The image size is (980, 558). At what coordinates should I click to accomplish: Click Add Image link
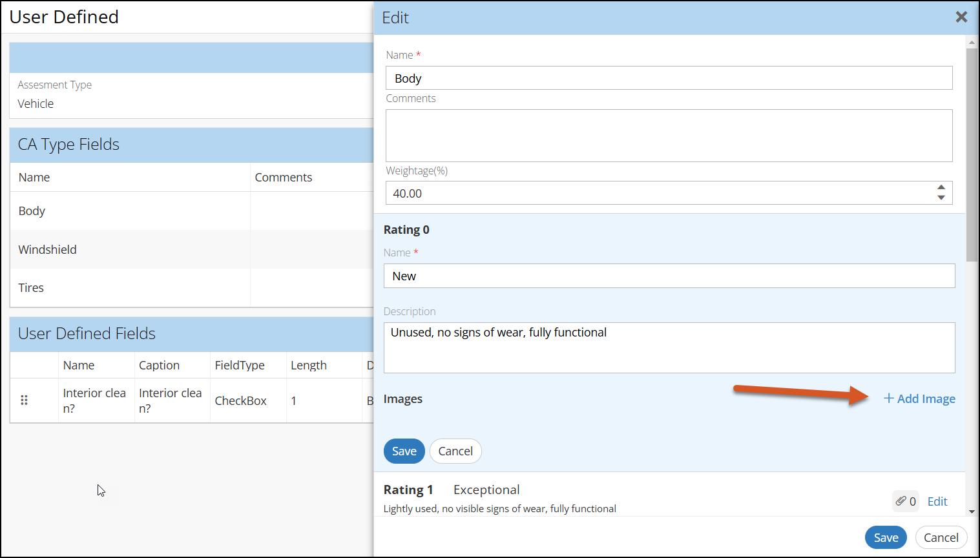coord(919,399)
